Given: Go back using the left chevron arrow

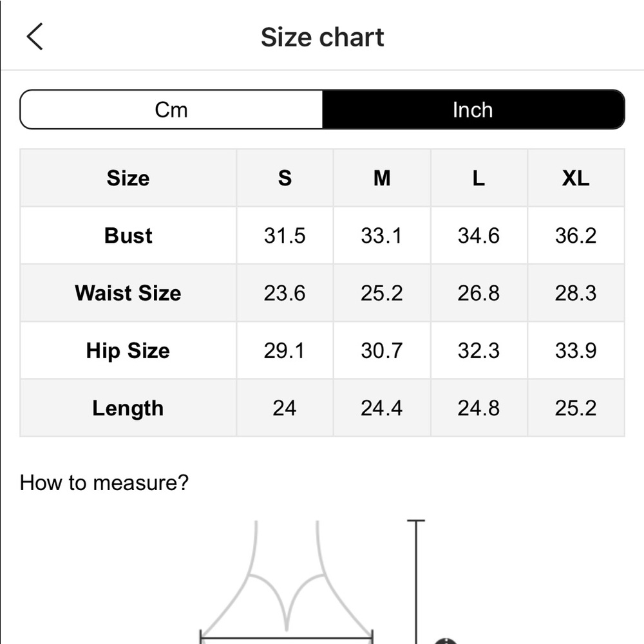Looking at the screenshot, I should pyautogui.click(x=35, y=37).
